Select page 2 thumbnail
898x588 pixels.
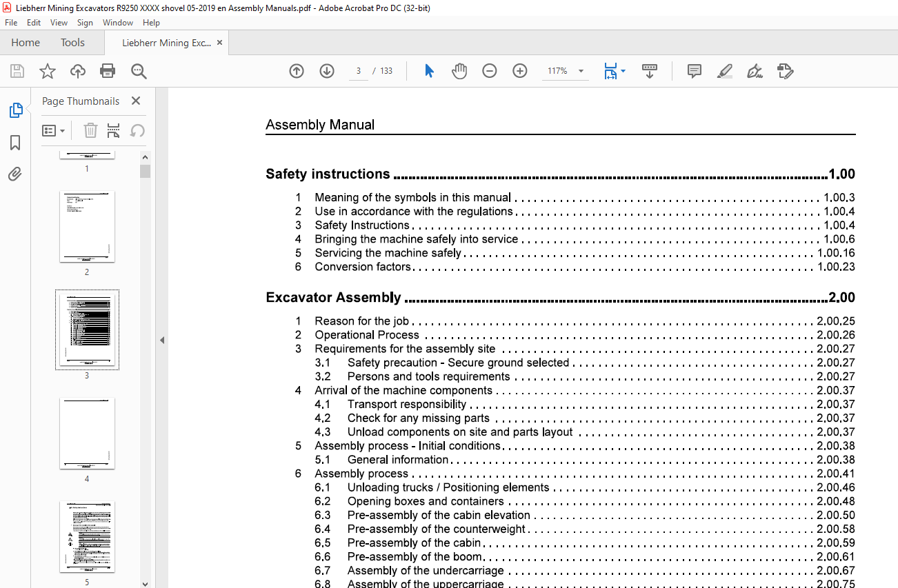87,227
